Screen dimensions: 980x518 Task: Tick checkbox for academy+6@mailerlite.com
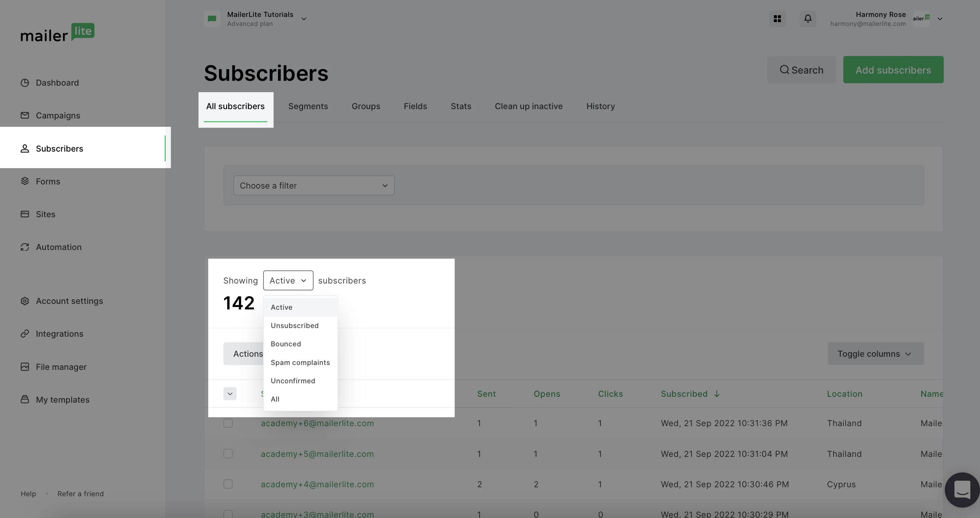click(228, 423)
